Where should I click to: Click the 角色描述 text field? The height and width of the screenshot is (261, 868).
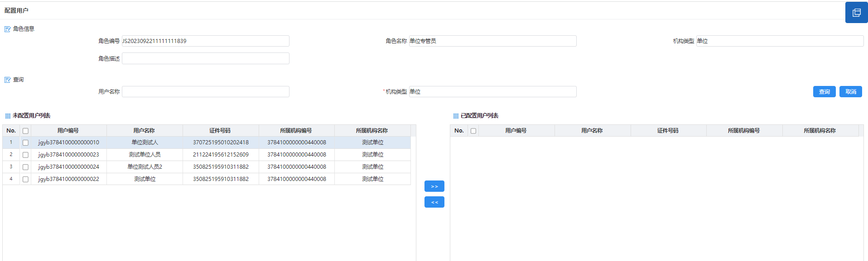(205, 58)
